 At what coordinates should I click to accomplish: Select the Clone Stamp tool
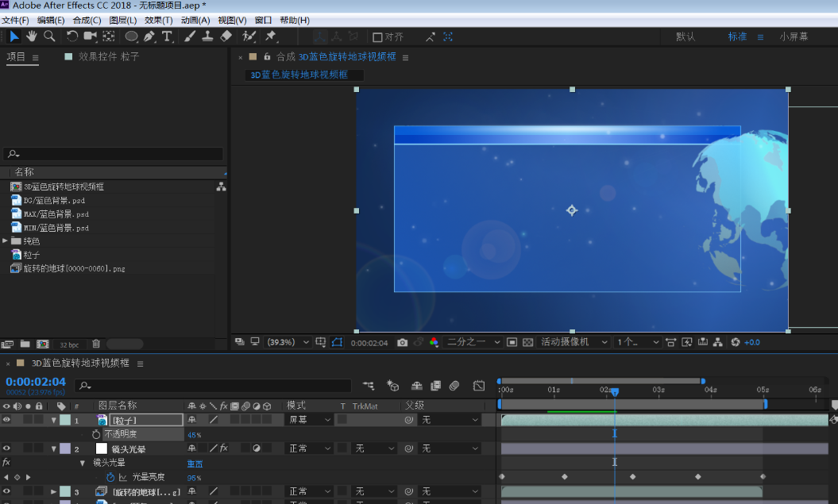pos(207,37)
